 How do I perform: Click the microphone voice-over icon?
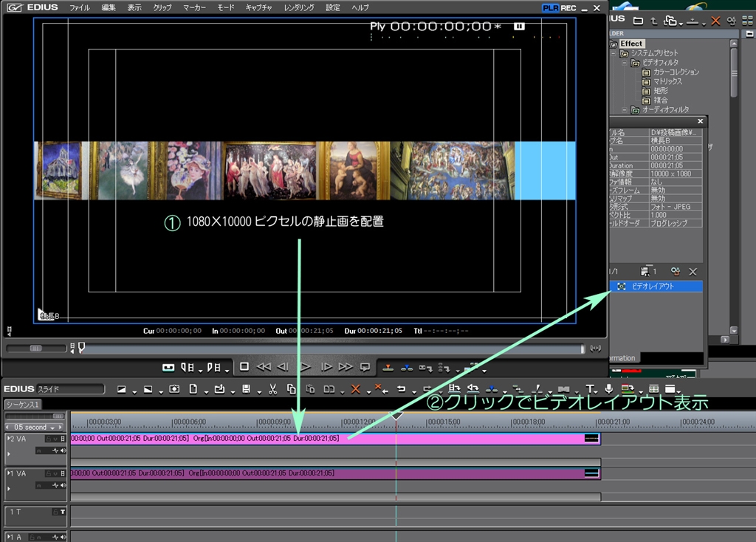click(608, 389)
